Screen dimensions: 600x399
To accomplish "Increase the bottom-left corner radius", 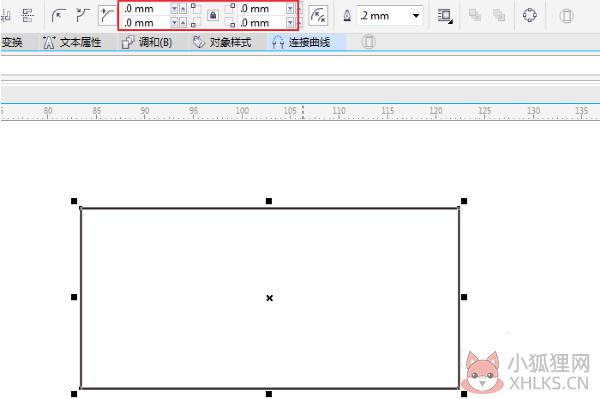I will click(183, 23).
